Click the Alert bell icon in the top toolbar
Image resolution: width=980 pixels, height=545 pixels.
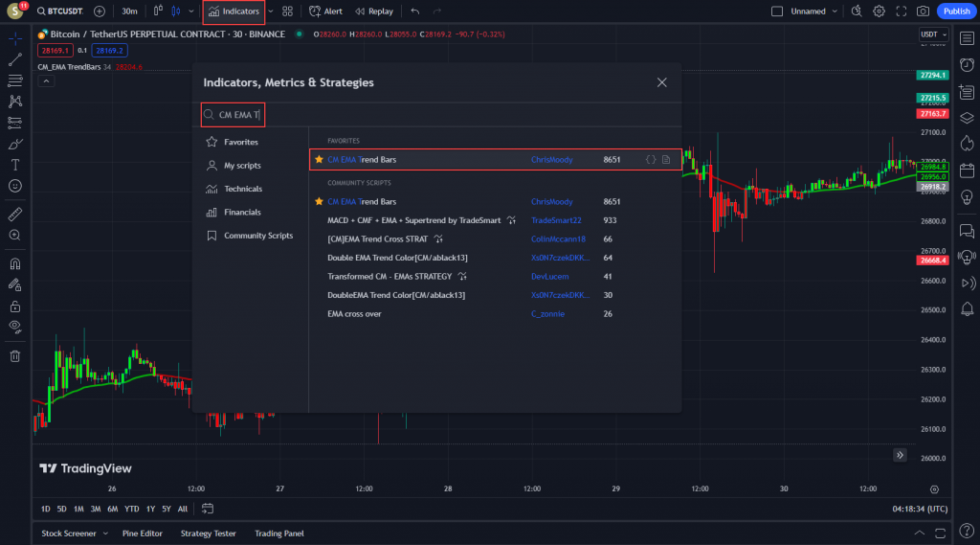[x=325, y=11]
